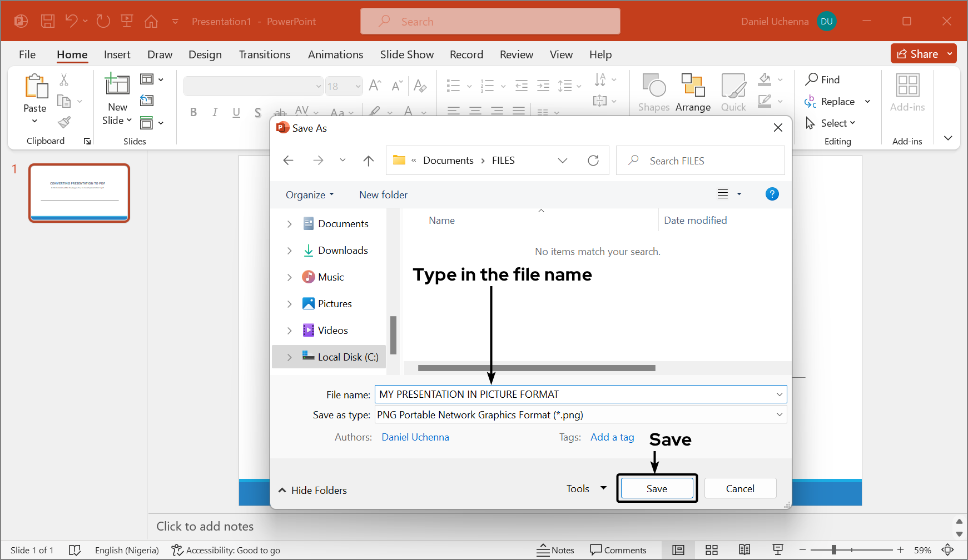
Task: Open the Shapes gallery
Action: coord(653,92)
